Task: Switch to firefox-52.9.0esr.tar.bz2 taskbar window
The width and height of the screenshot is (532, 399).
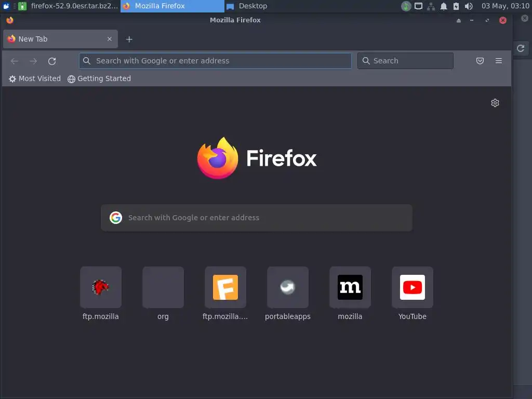Action: [x=68, y=6]
